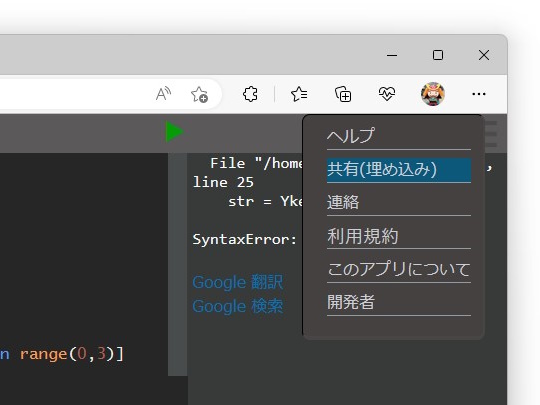The image size is (540, 405).
Task: Open the Google 検索 link
Action: click(x=238, y=306)
